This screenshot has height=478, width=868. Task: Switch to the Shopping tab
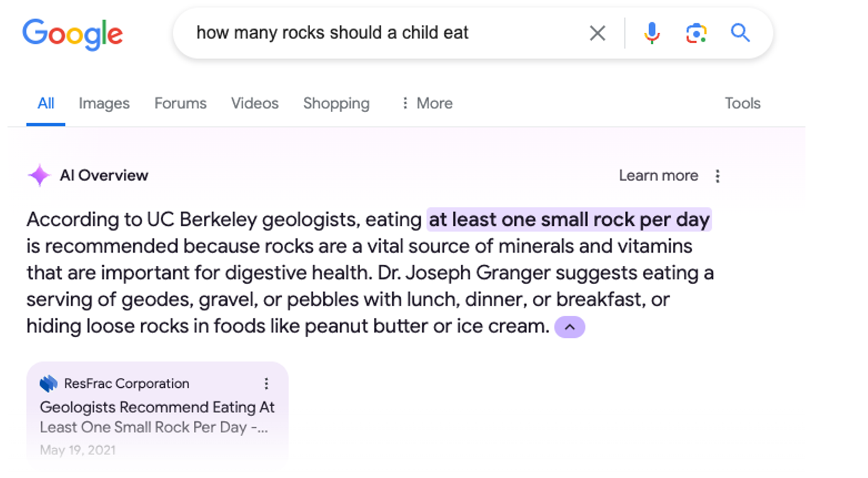[x=336, y=103]
